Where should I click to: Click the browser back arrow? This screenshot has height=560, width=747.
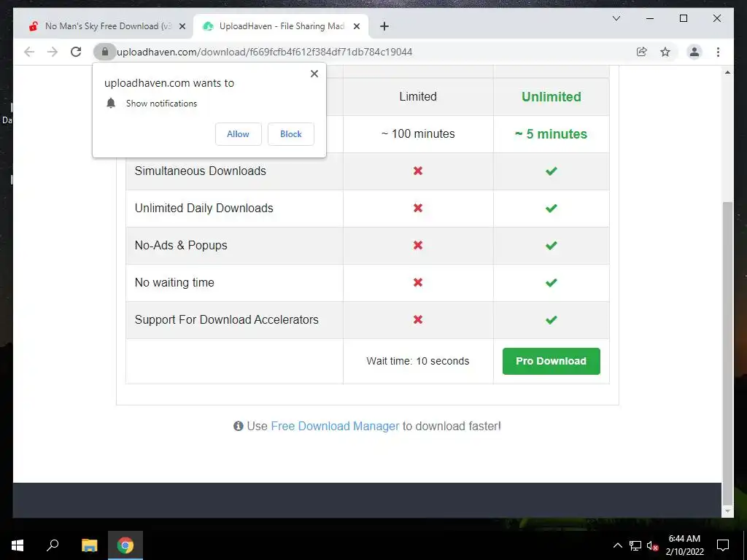[29, 52]
